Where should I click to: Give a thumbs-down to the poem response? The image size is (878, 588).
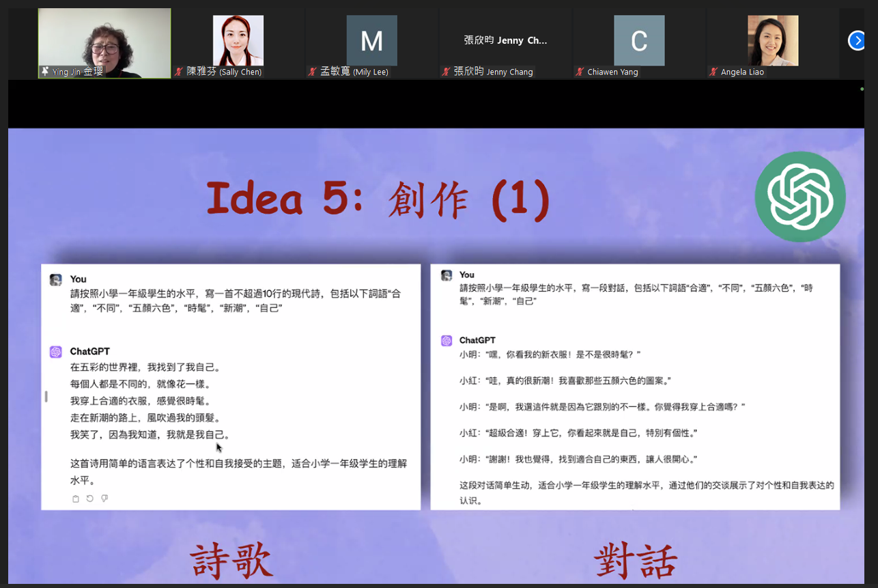104,499
